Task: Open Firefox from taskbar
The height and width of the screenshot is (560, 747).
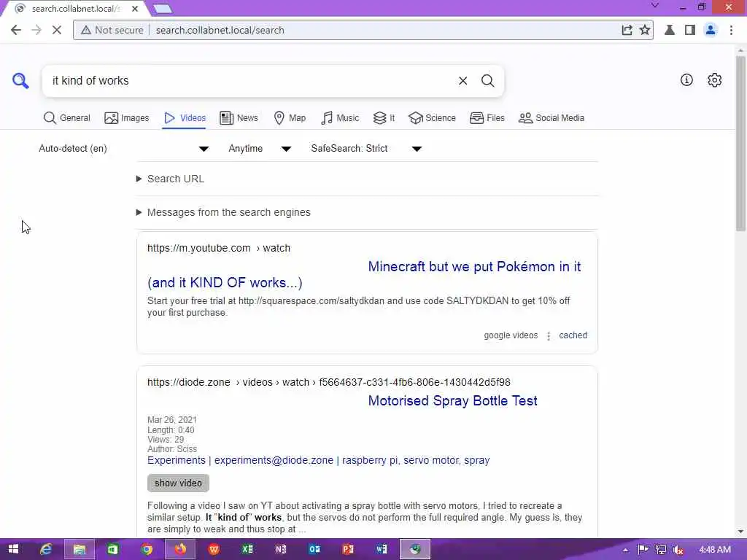Action: 180,549
